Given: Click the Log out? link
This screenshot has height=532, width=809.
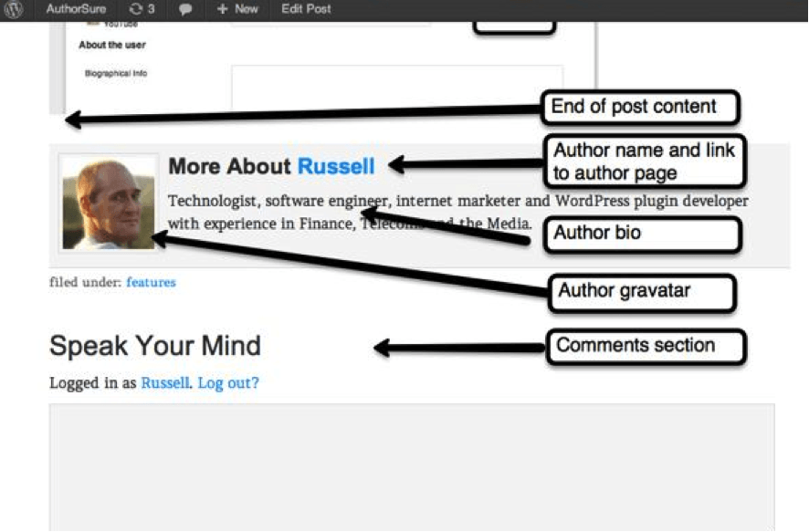Looking at the screenshot, I should [228, 383].
